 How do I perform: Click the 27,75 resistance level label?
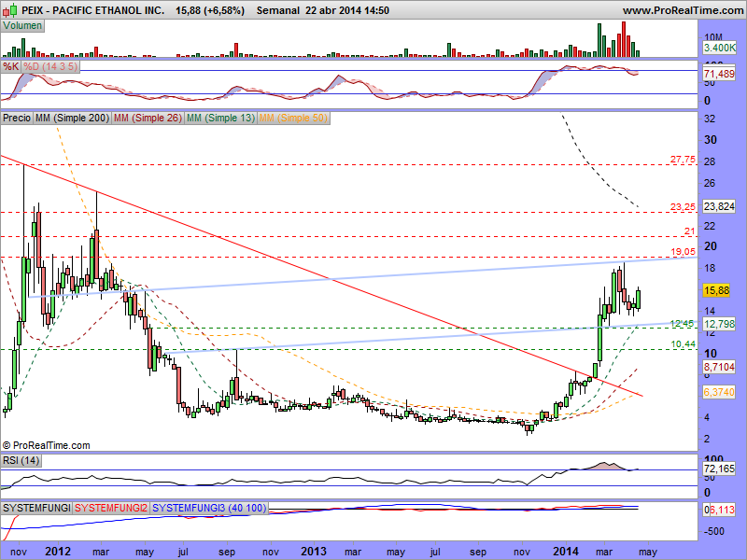[683, 160]
